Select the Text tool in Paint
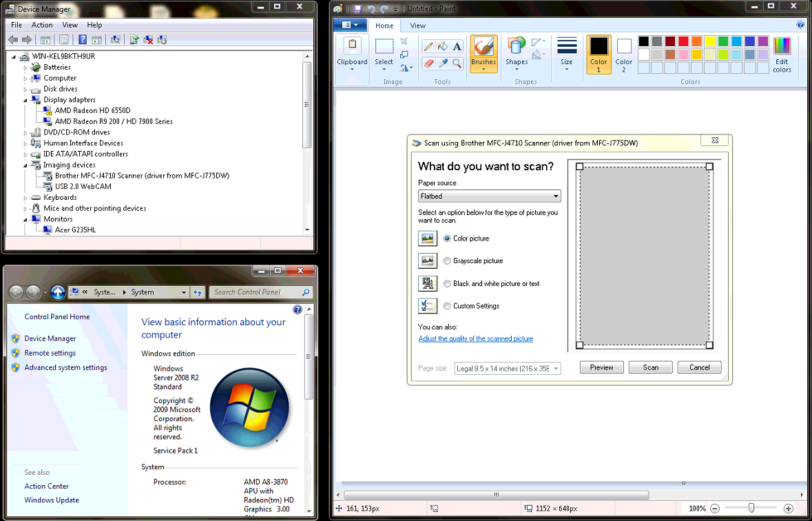Screen dimensions: 812x521 click(x=456, y=45)
